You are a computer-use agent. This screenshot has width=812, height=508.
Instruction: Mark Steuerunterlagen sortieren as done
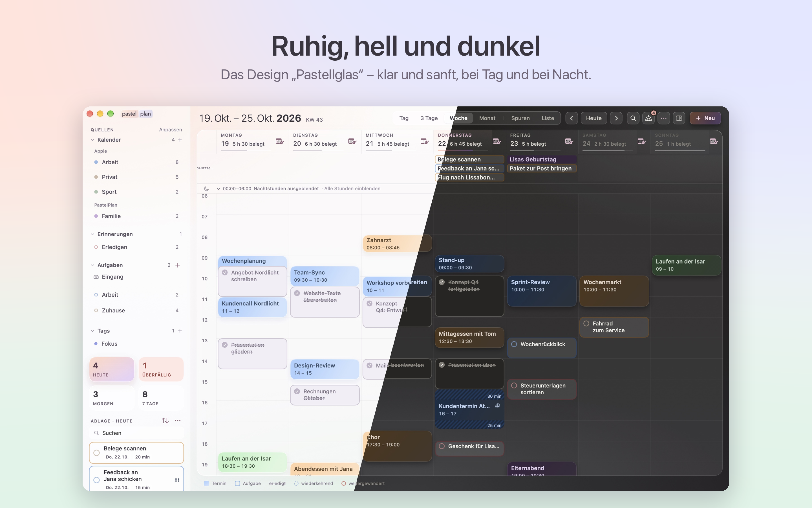click(x=514, y=385)
